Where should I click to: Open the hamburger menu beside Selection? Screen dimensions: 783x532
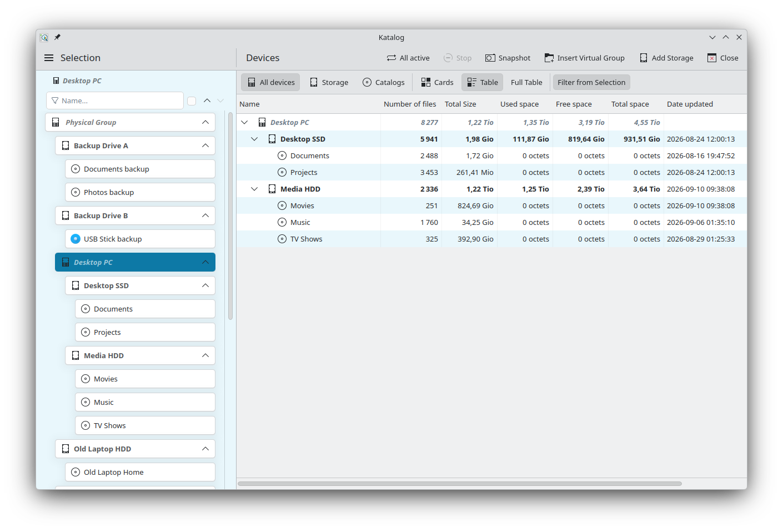click(x=49, y=58)
